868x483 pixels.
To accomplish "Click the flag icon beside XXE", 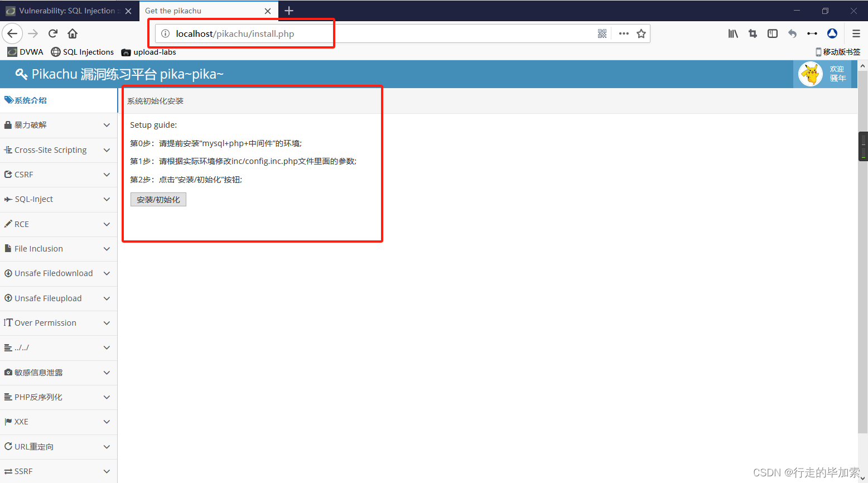I will click(8, 422).
